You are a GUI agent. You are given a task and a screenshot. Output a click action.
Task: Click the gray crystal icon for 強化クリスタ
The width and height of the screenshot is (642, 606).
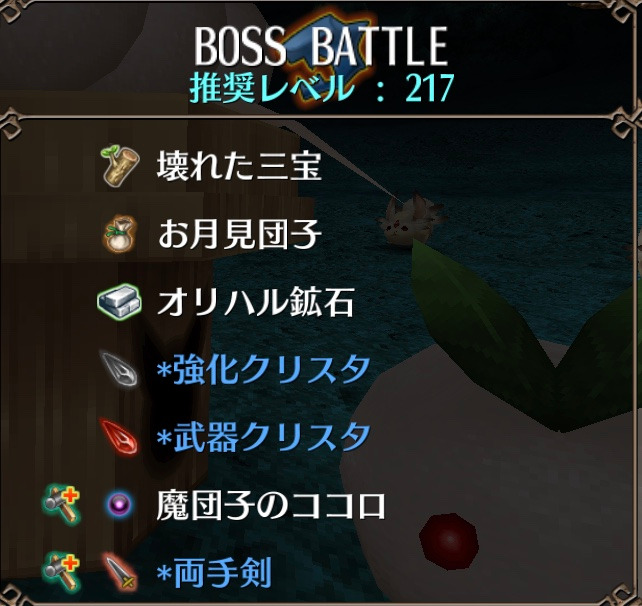119,370
